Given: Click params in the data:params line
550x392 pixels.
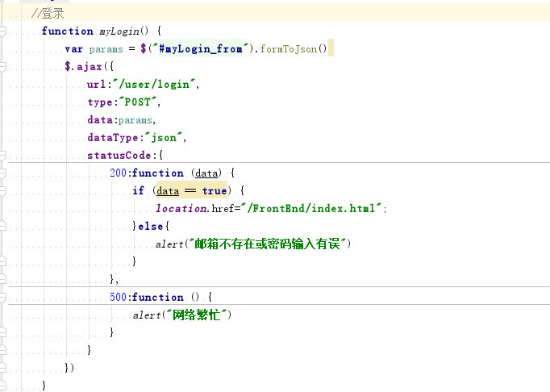Looking at the screenshot, I should tap(135, 120).
